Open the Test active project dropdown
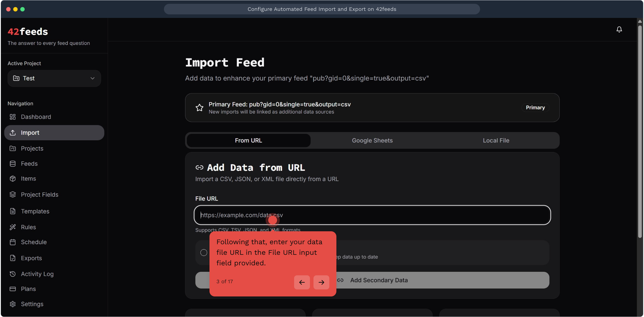The image size is (644, 317). pyautogui.click(x=54, y=78)
